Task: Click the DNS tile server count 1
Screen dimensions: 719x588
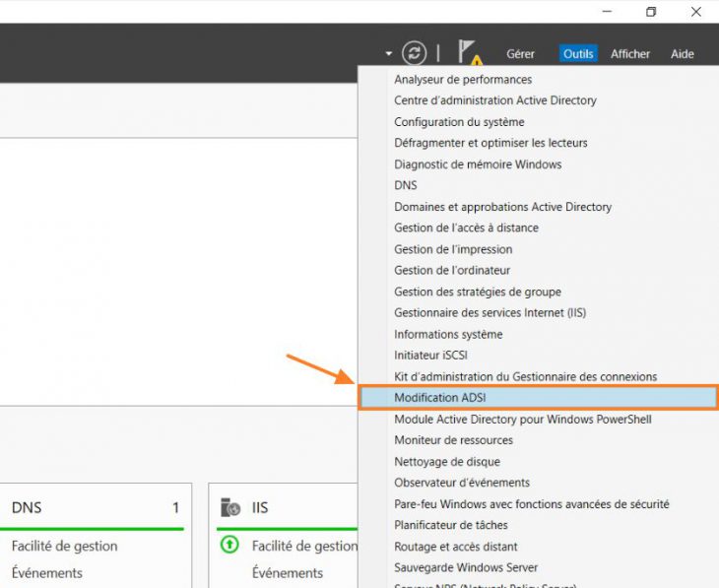Action: [175, 508]
